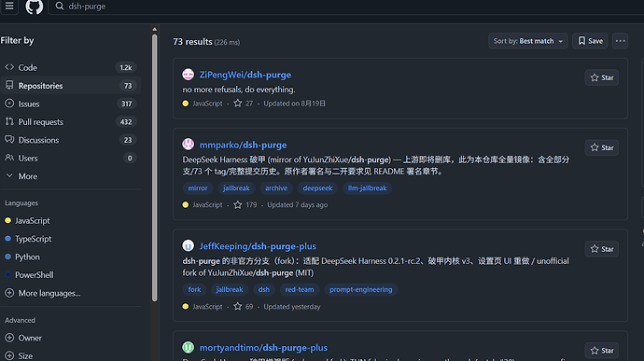Image resolution: width=644 pixels, height=361 pixels.
Task: Click mortyandtimo avatar icon
Action: [x=189, y=347]
